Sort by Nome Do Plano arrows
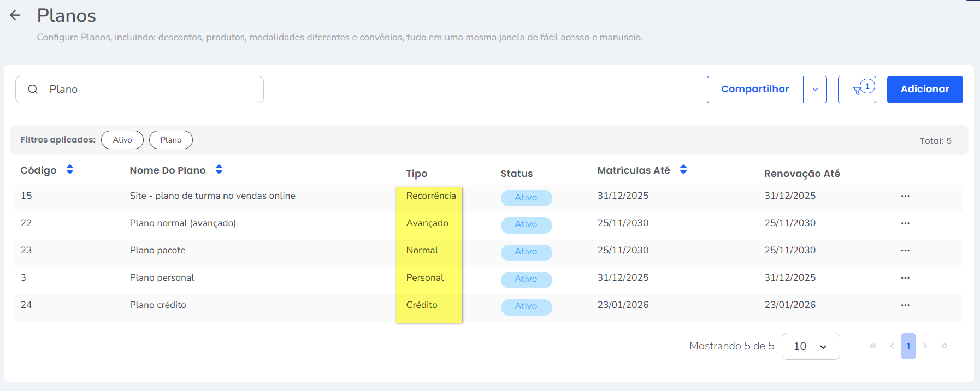Viewport: 980px width, 391px height. click(x=219, y=170)
